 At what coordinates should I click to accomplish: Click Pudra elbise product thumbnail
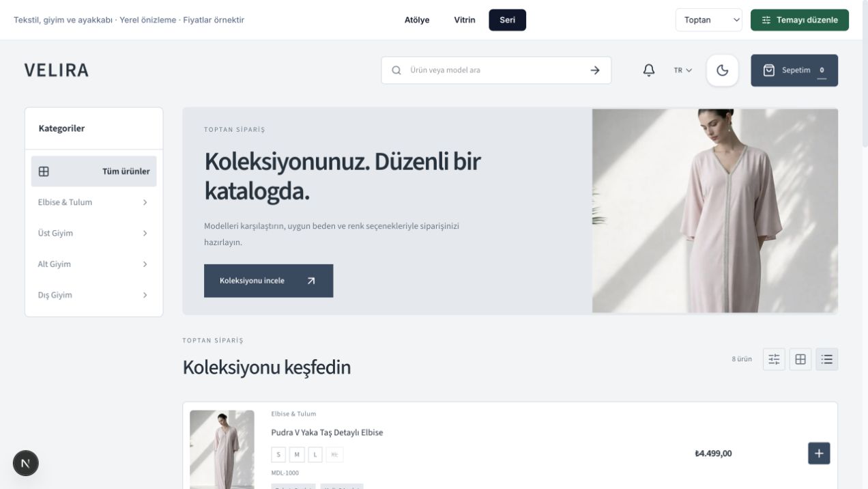click(x=222, y=449)
